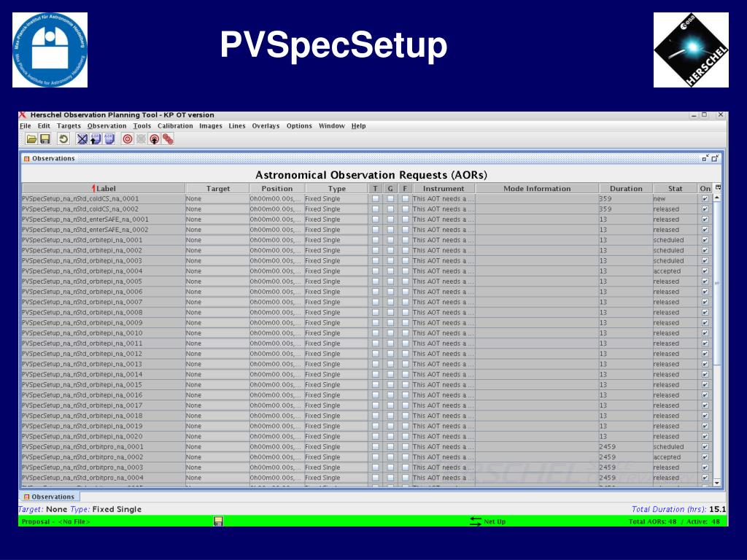Sort by the Target column header
The image size is (747, 560).
217,189
